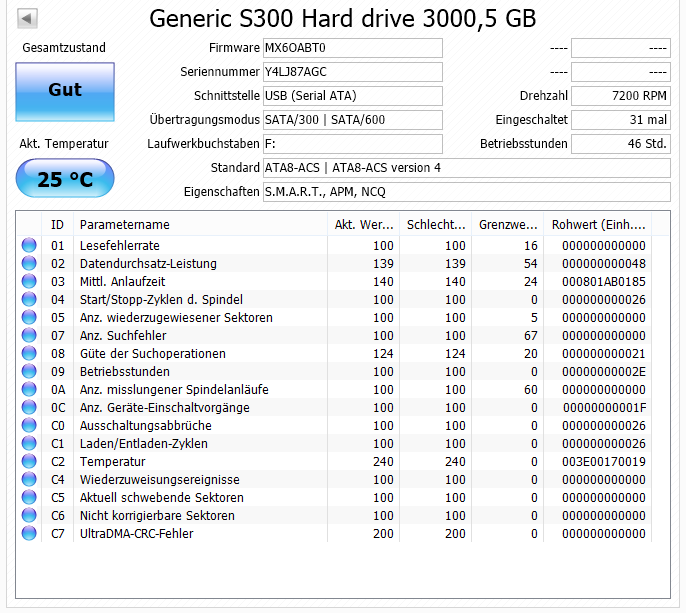
Task: Select the Datendurchsatz-Leistung parameter name
Action: 148,263
